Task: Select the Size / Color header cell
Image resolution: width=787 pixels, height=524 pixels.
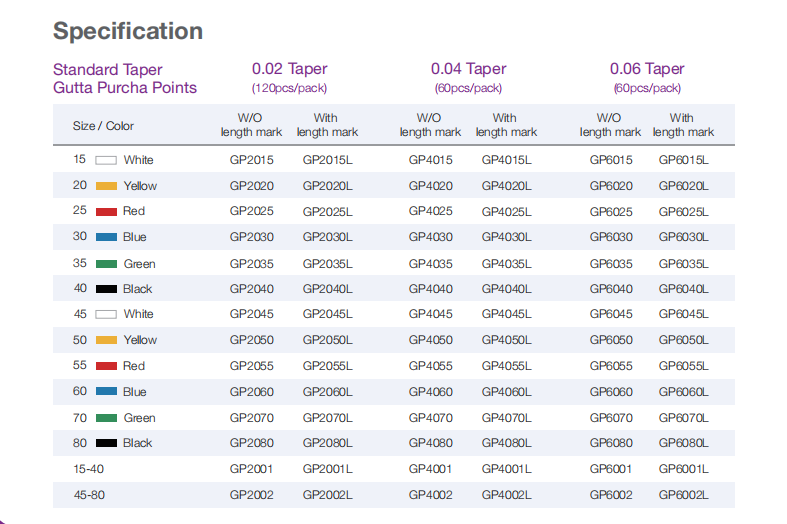Action: click(x=103, y=126)
